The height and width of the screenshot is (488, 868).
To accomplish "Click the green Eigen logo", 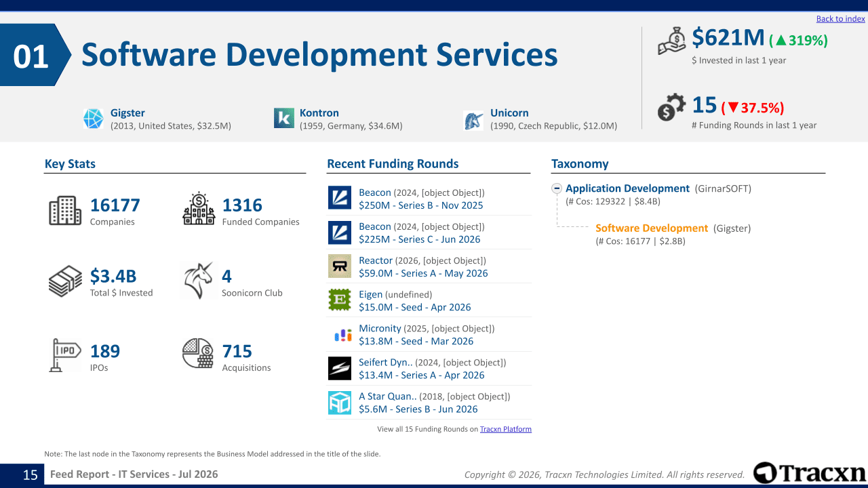I will 340,300.
